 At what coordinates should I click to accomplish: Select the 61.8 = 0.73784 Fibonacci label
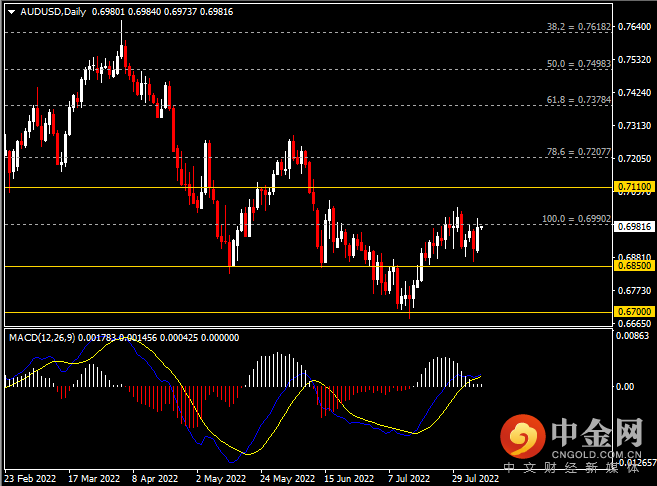point(579,100)
